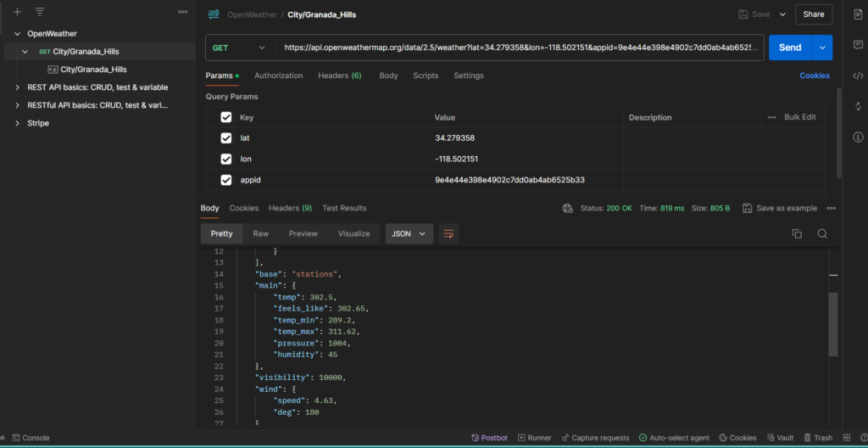This screenshot has height=448, width=868.
Task: Click the filter icon in sidebar search
Action: point(39,12)
